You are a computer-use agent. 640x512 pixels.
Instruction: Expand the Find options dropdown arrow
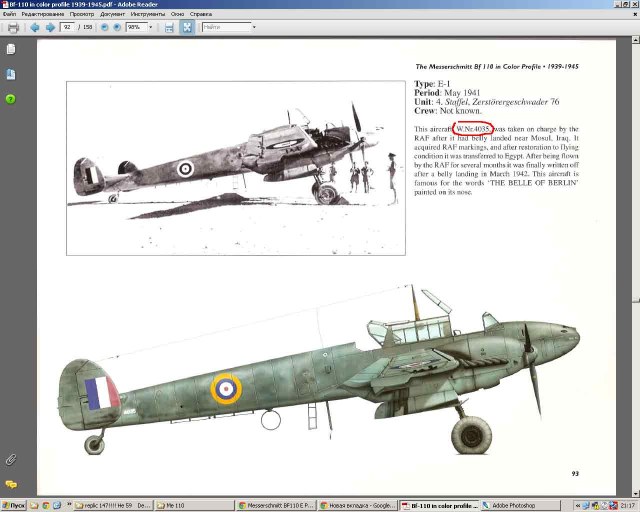point(253,27)
